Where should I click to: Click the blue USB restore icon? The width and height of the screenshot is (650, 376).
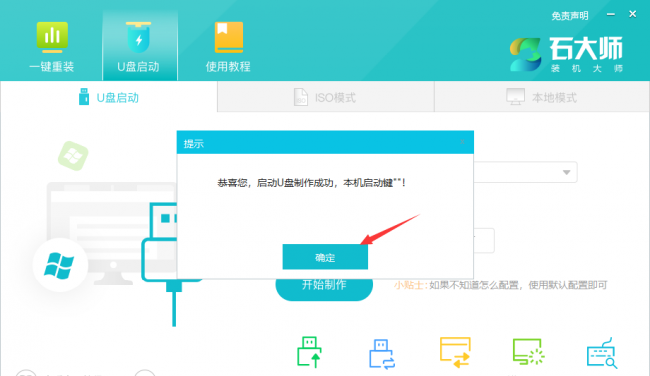[381, 353]
